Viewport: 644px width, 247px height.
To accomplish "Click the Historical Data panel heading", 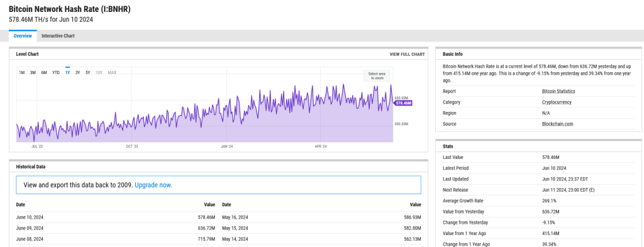I will pyautogui.click(x=31, y=167).
